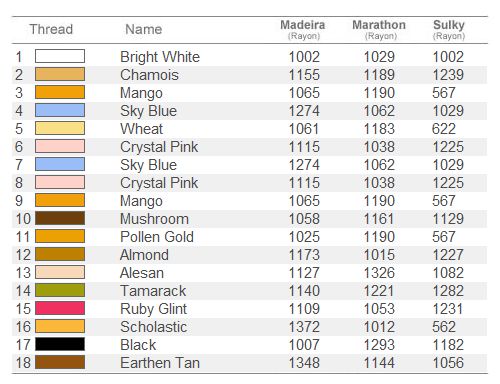Click Sulky code 1182 for Black

[448, 345]
